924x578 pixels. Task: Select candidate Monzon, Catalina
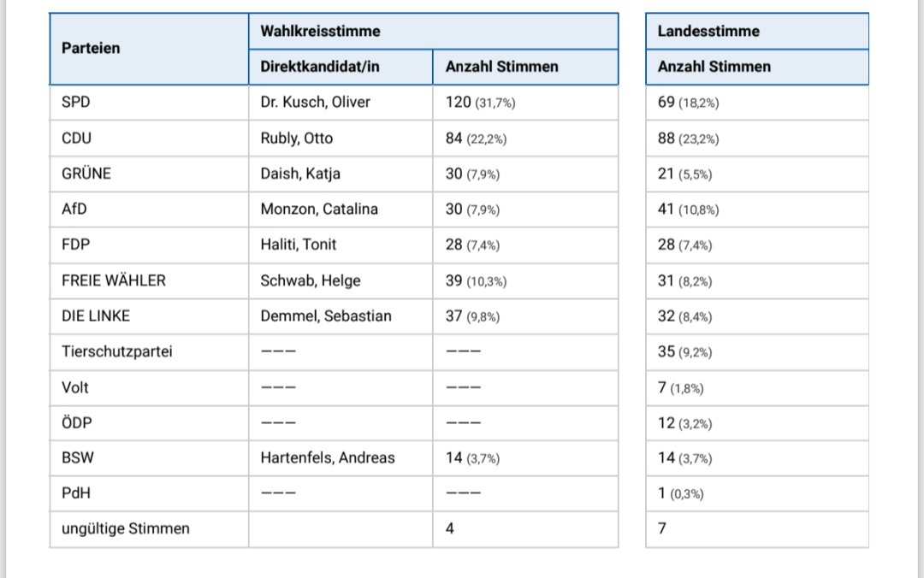[x=319, y=209]
